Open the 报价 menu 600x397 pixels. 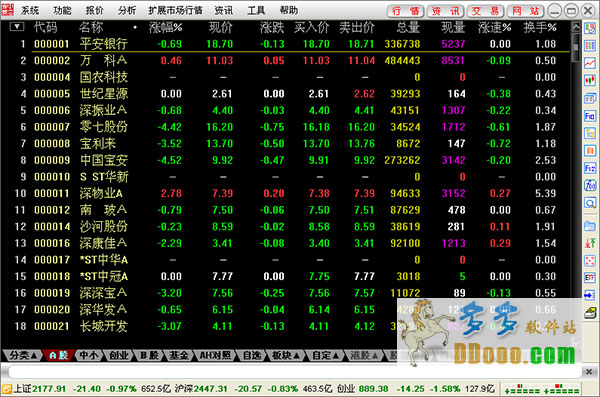point(95,10)
